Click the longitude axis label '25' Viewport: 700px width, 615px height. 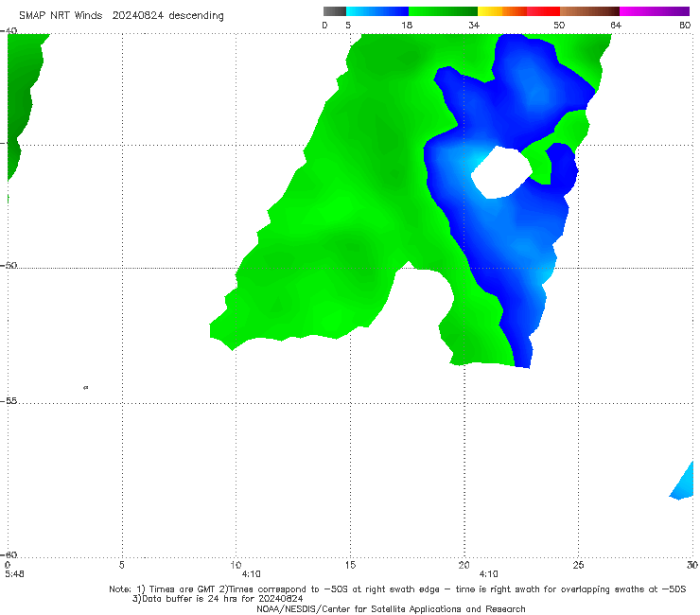click(x=578, y=565)
